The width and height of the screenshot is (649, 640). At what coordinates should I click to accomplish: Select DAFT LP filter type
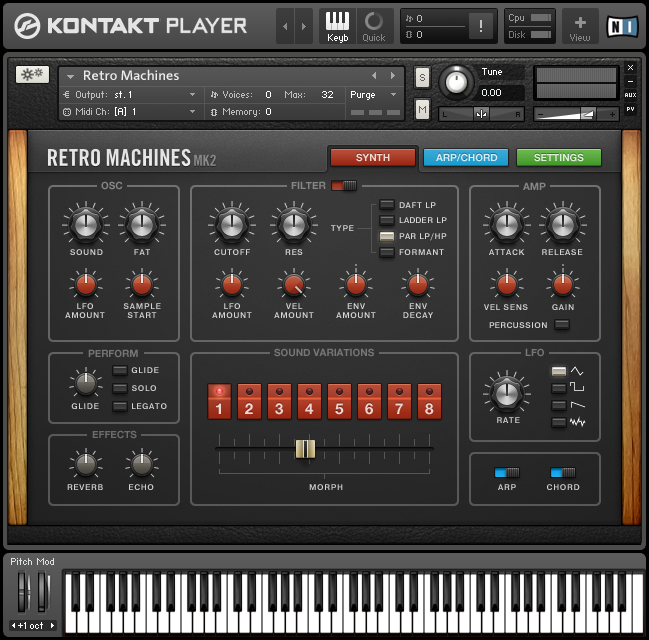tap(387, 205)
